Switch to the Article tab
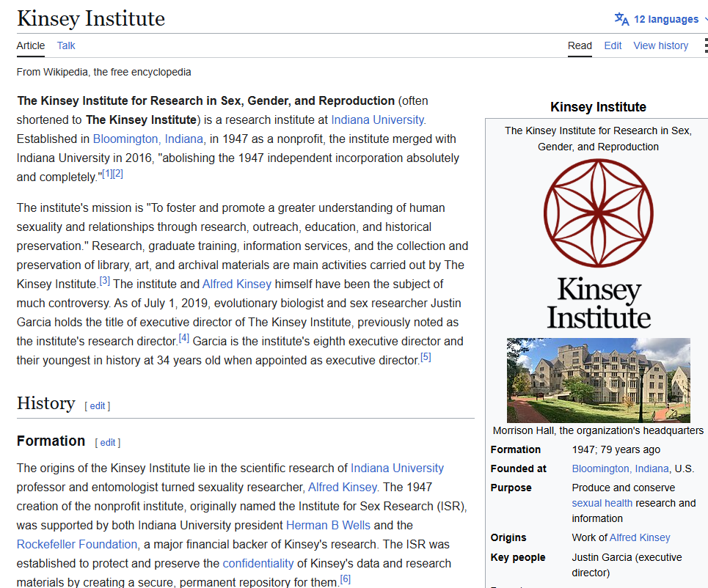Image resolution: width=708 pixels, height=588 pixels. tap(31, 45)
